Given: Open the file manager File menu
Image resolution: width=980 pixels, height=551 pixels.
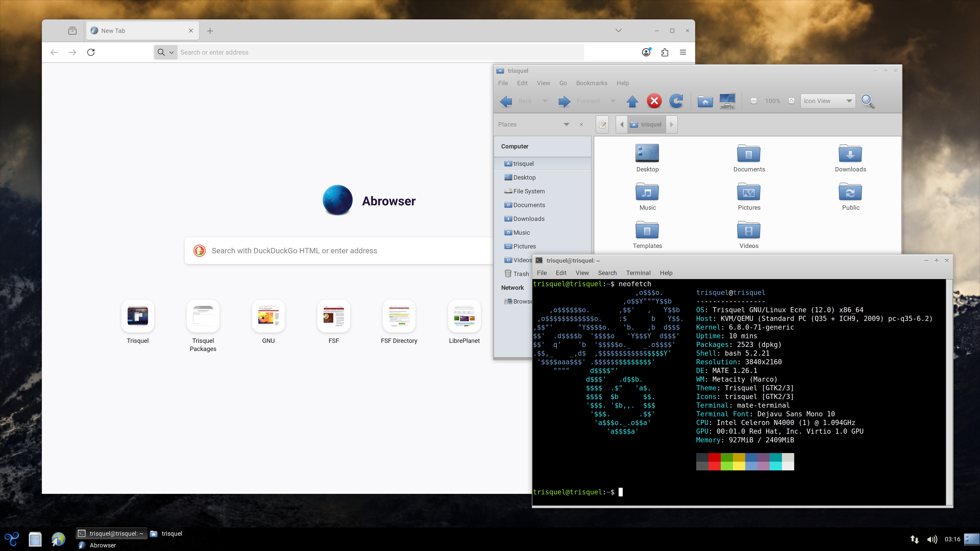Looking at the screenshot, I should 503,83.
